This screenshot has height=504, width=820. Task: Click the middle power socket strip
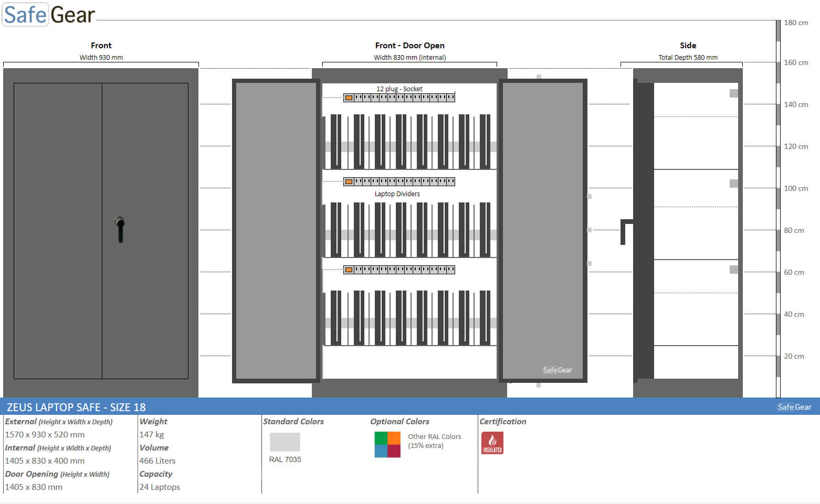pos(399,181)
